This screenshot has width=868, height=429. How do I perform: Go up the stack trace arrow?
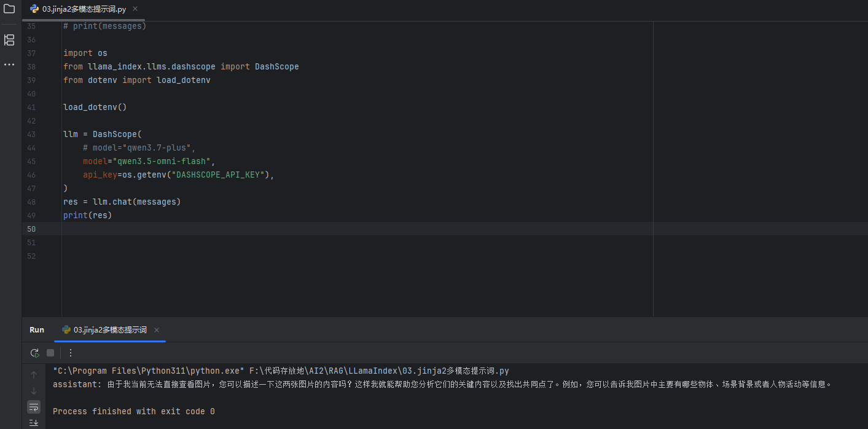click(34, 374)
